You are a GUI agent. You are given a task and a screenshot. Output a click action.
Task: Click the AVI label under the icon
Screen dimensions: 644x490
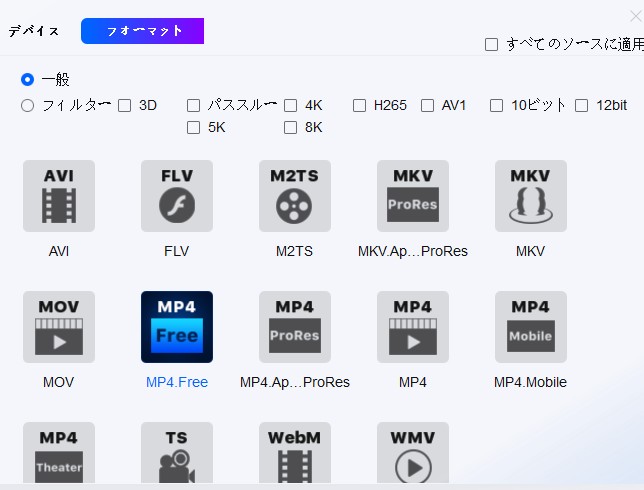coord(59,251)
